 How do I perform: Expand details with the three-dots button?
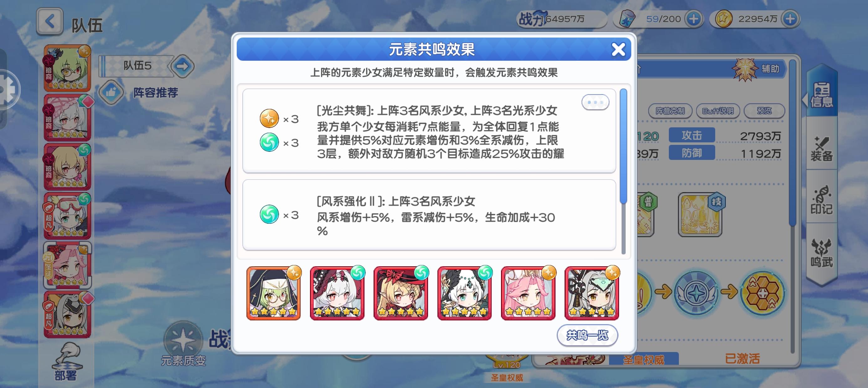(x=595, y=102)
